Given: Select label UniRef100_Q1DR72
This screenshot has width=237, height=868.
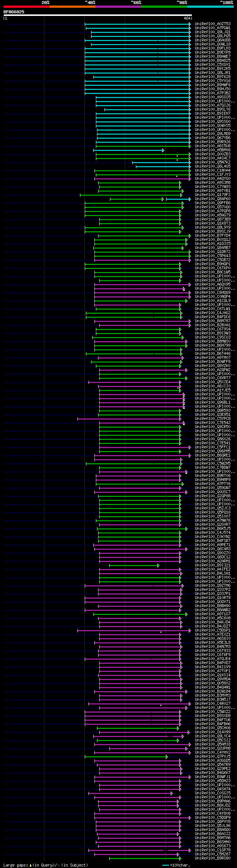Looking at the screenshot, I should pyautogui.click(x=213, y=252).
